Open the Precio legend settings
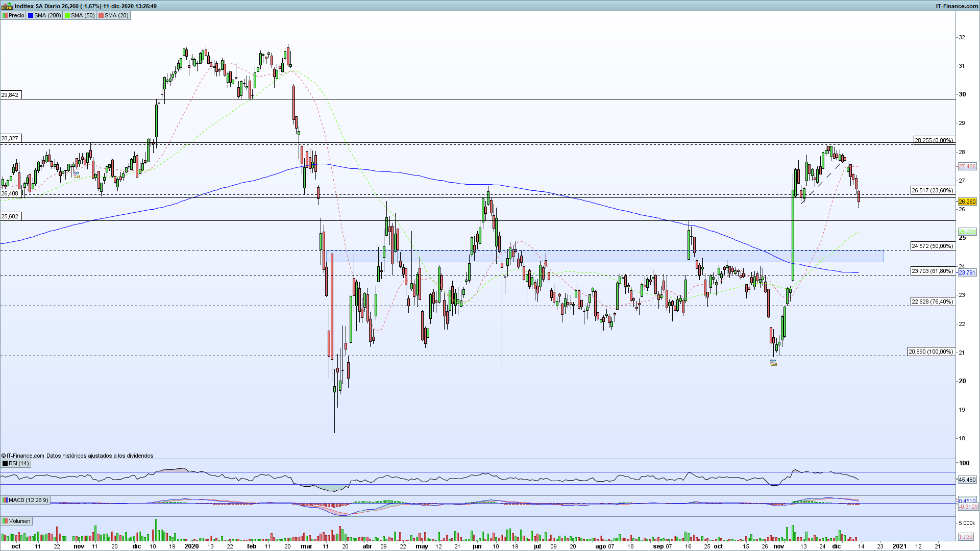 click(13, 15)
